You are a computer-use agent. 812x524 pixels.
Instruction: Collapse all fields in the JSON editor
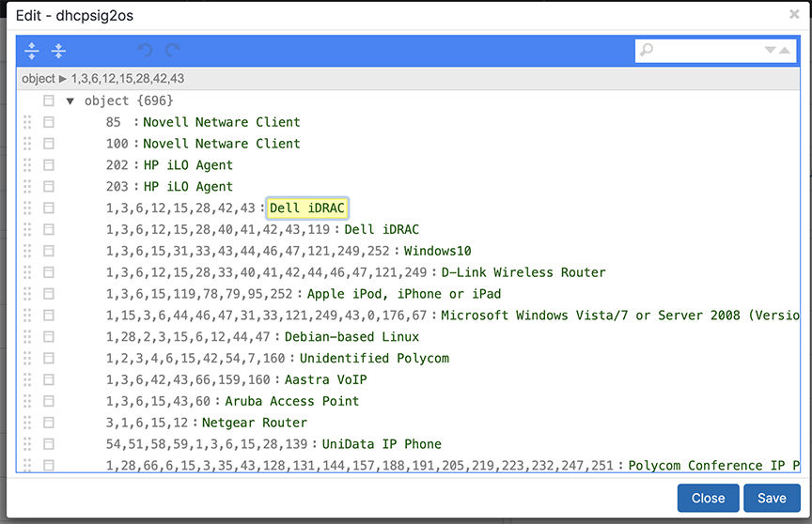[58, 51]
